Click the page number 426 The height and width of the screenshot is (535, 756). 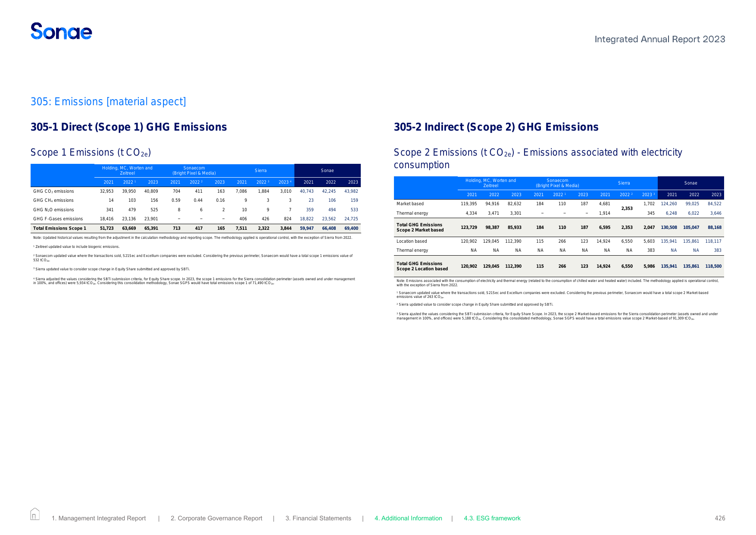[x=720, y=518]
